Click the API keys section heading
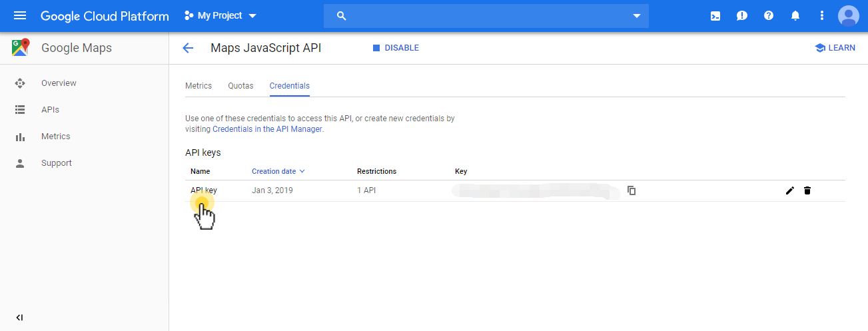Viewport: 868px width, 331px height. [x=203, y=153]
